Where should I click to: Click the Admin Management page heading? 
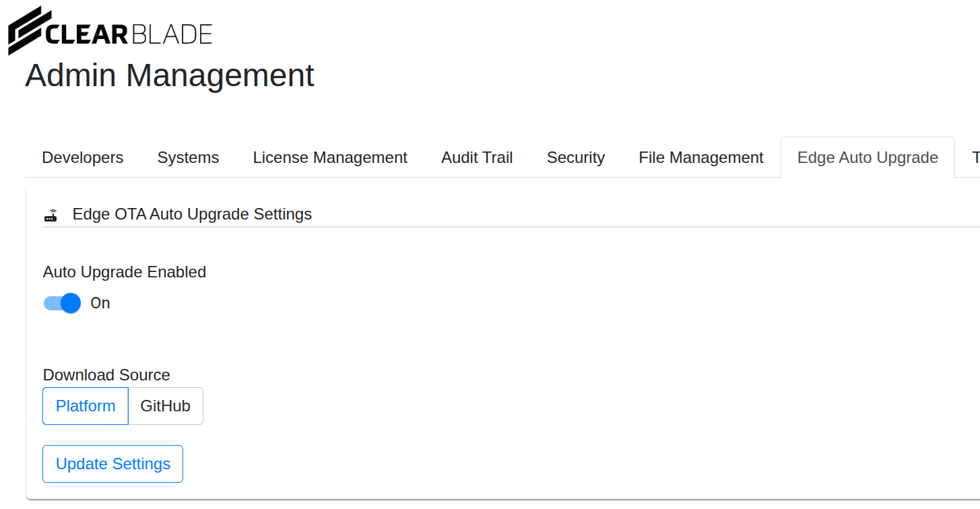tap(170, 75)
